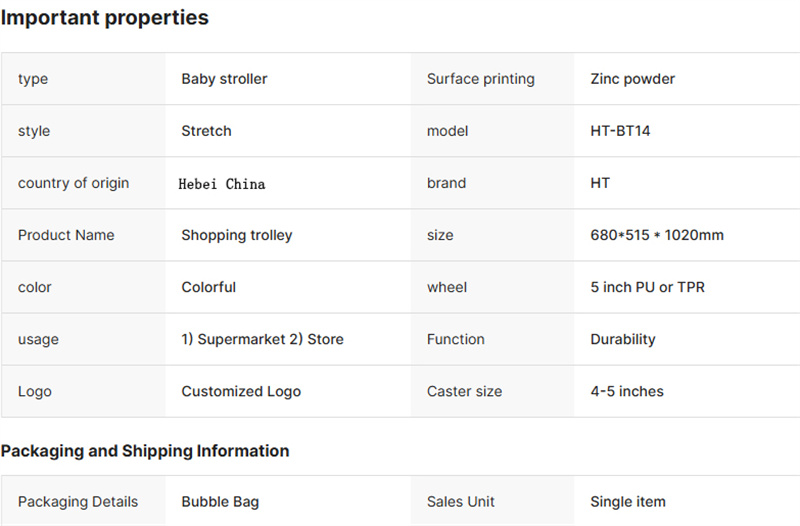Click the 'Durability' function value

click(x=622, y=340)
